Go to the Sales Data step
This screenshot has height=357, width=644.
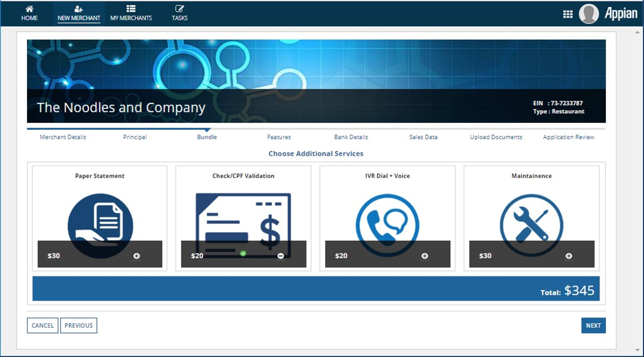[423, 137]
